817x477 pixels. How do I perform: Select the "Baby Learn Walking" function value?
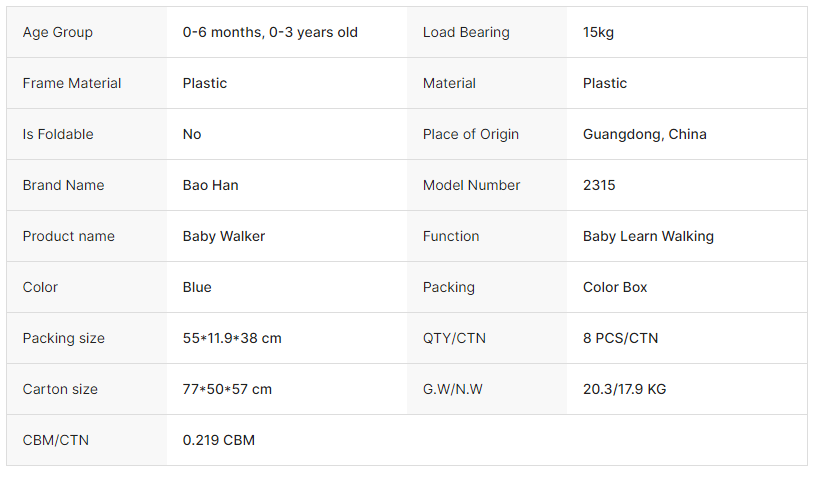coord(648,236)
